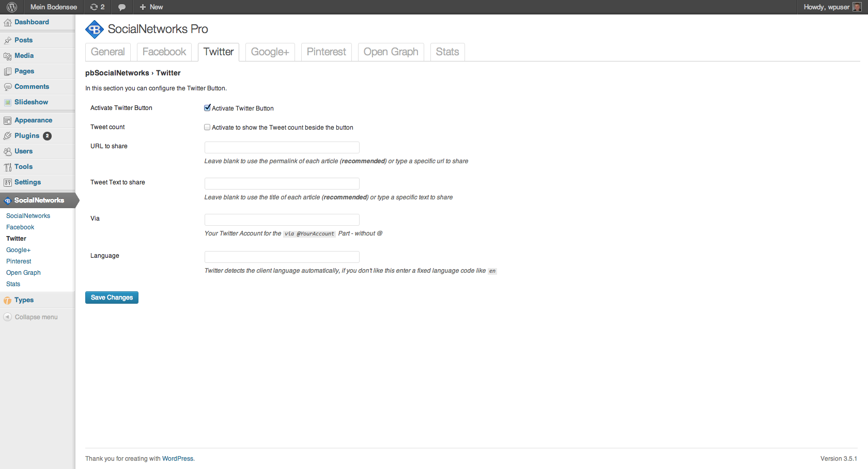Open Stats submenu link in sidebar
This screenshot has height=469, width=868.
click(13, 284)
